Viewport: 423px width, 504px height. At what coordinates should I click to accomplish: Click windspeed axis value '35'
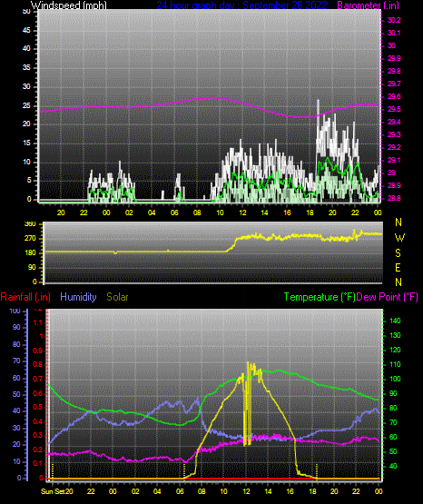[26, 68]
